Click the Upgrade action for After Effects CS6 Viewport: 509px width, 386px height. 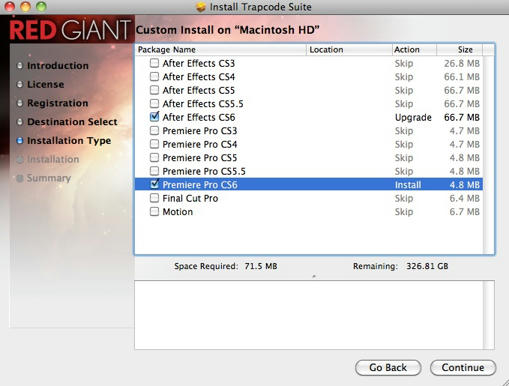pyautogui.click(x=413, y=118)
